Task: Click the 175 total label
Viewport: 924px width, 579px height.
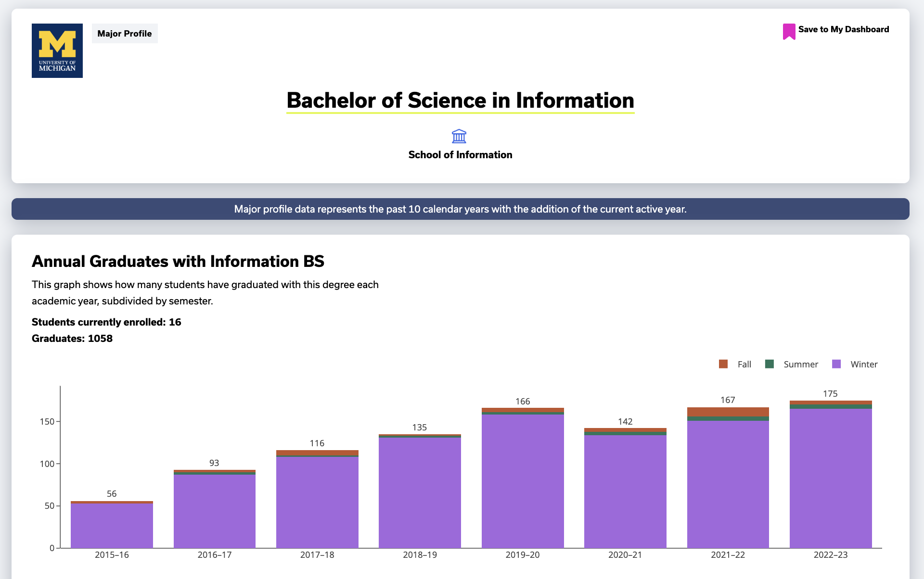Action: 830,393
